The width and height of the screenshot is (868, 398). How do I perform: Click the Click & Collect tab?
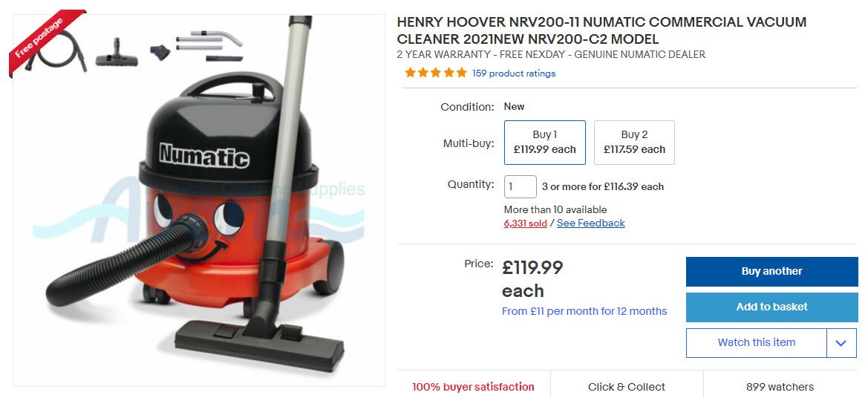(627, 387)
